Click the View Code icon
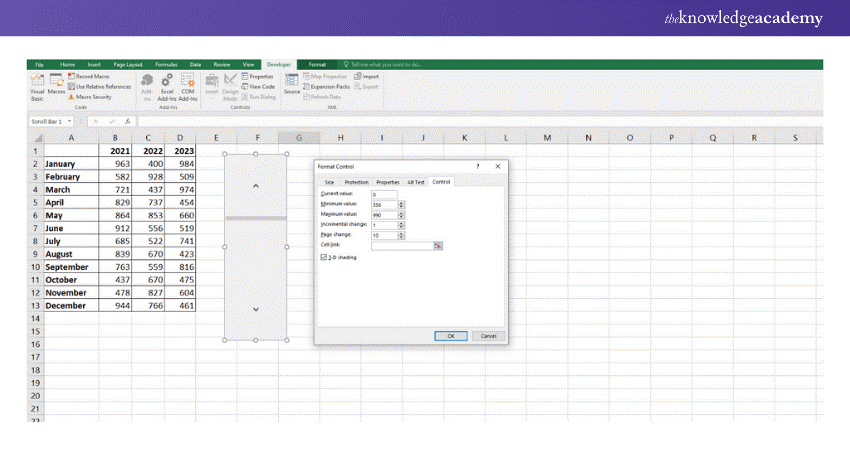Image resolution: width=850 pixels, height=450 pixels. (x=258, y=86)
